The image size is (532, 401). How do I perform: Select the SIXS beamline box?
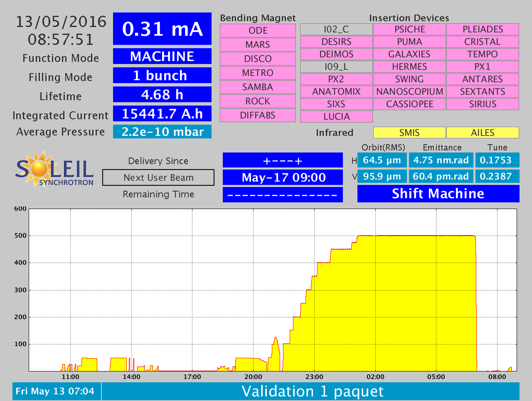(336, 104)
